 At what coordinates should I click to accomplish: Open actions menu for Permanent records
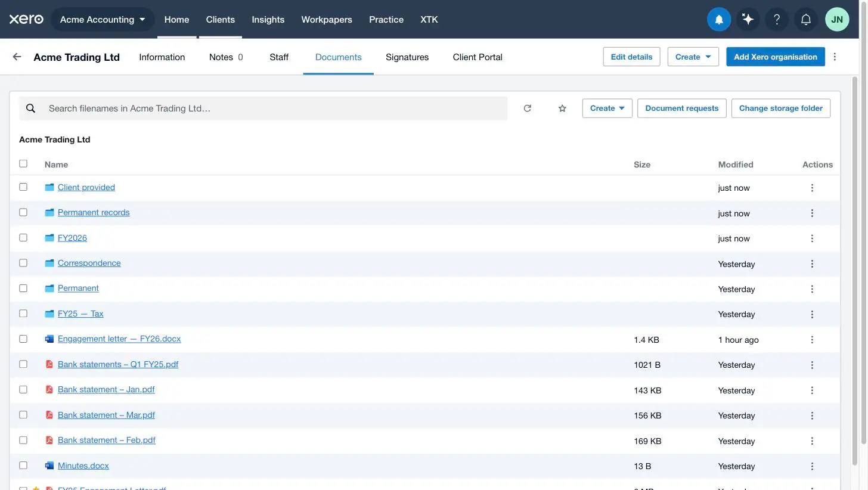click(812, 213)
